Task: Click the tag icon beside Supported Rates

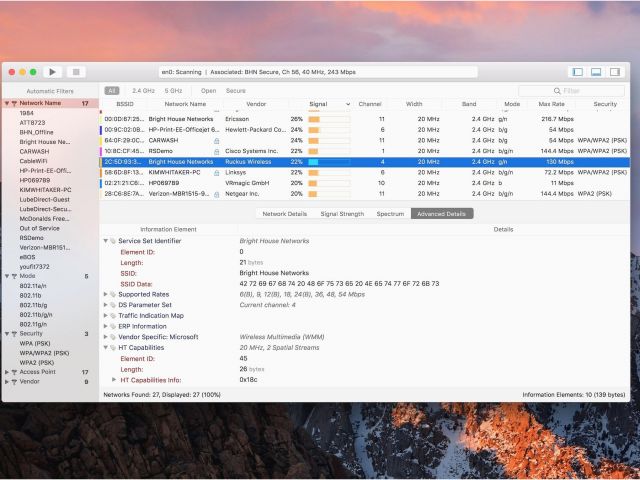Action: tap(113, 294)
